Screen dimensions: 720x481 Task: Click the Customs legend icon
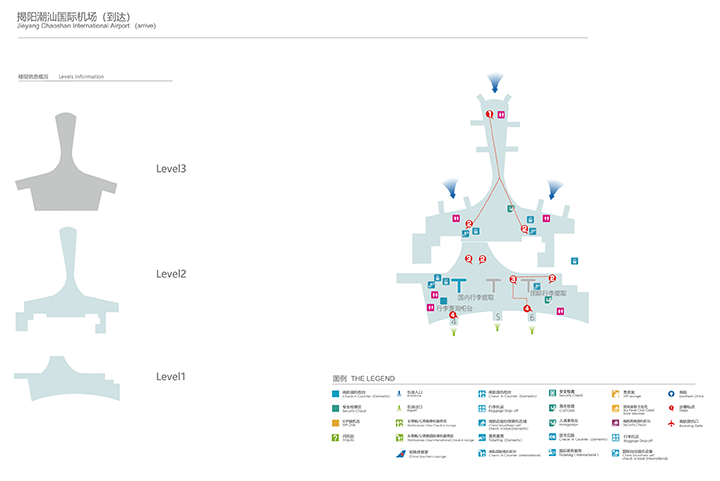point(552,407)
